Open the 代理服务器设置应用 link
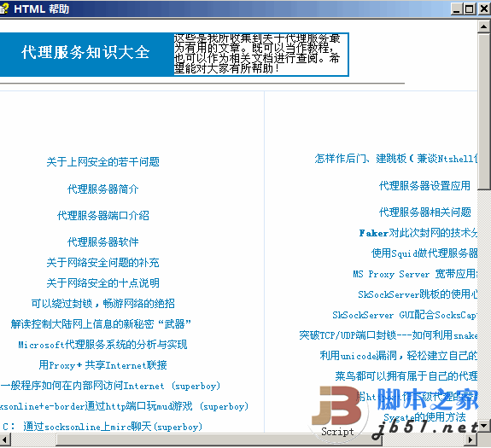This screenshot has width=491, height=448. (x=424, y=185)
